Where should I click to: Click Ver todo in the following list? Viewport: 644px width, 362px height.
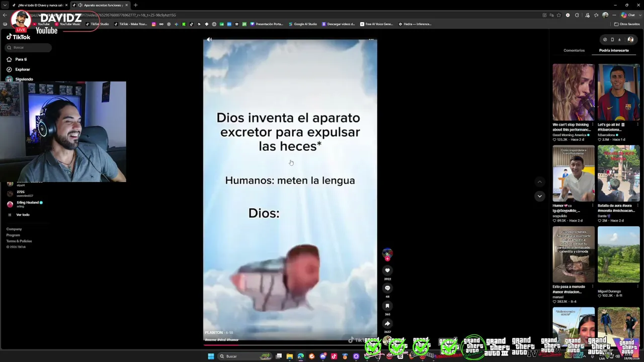(x=23, y=215)
